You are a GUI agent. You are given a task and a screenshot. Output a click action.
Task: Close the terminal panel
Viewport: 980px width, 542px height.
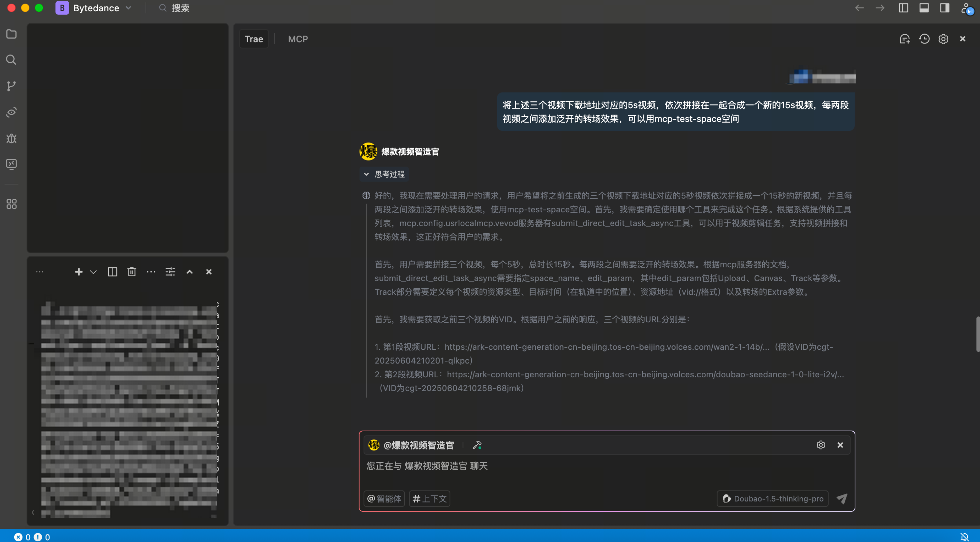(x=209, y=271)
